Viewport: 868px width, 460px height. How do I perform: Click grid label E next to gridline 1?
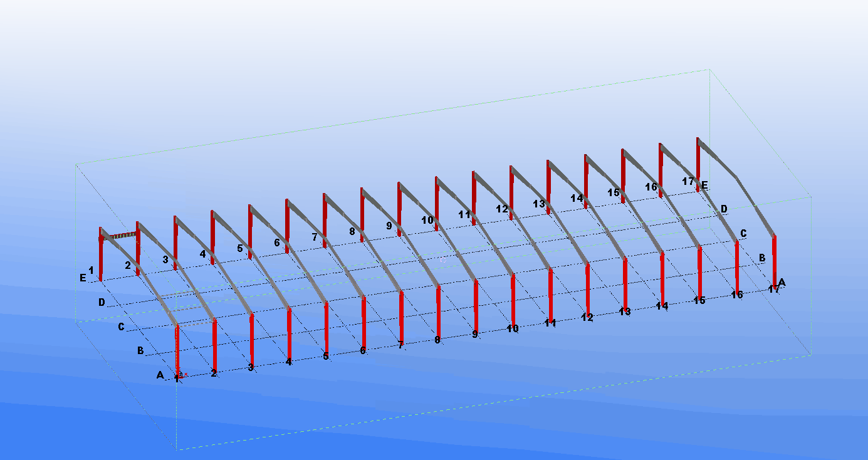(x=83, y=278)
